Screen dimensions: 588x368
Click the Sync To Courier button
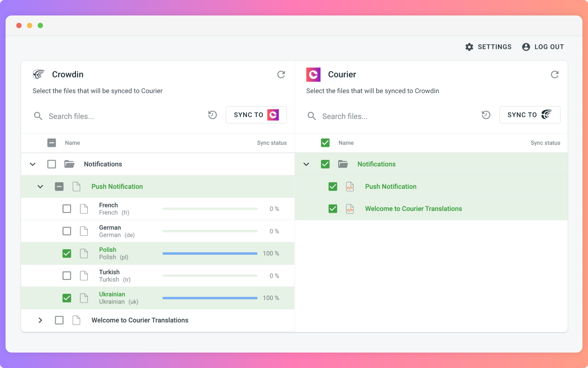click(256, 115)
